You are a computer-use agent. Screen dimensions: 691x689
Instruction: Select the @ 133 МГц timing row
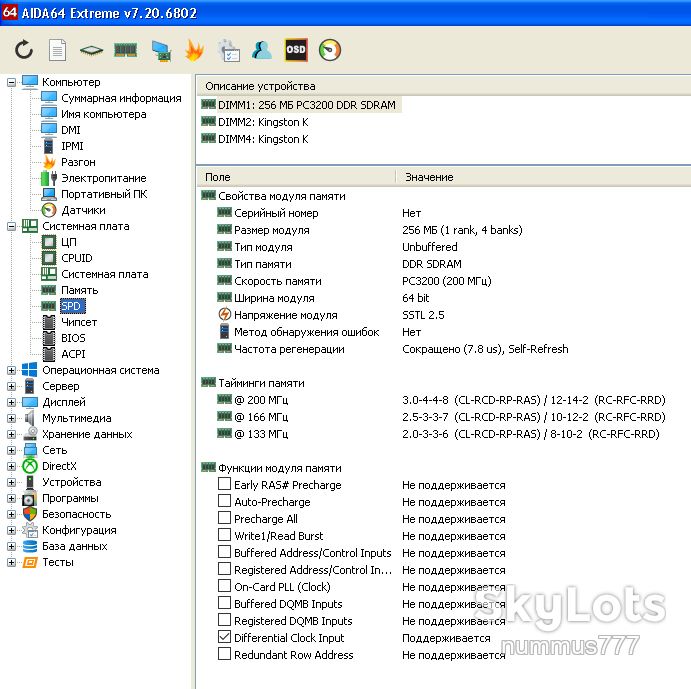click(443, 434)
